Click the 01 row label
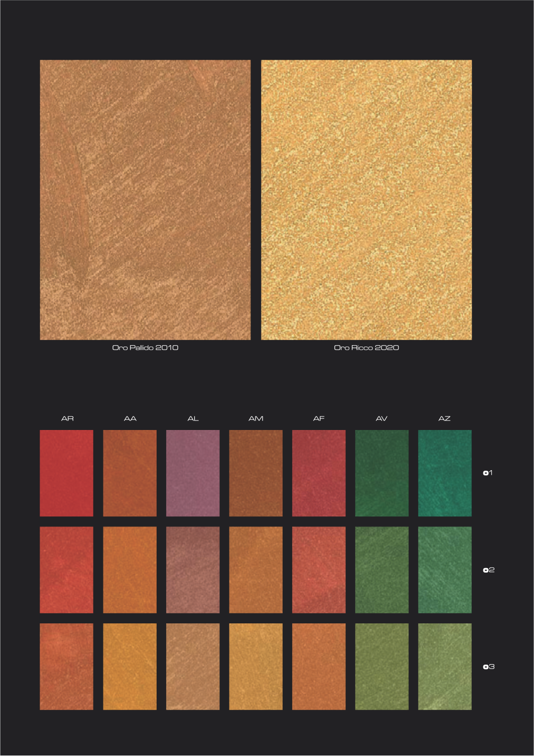 488,473
